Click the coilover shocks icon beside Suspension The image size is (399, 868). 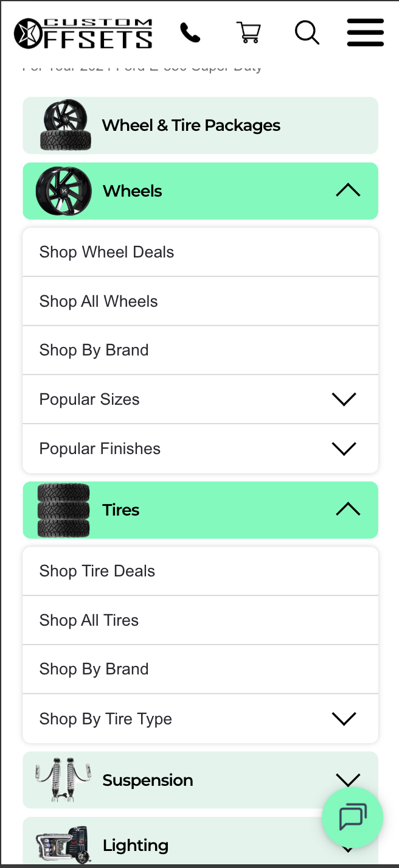pyautogui.click(x=63, y=779)
